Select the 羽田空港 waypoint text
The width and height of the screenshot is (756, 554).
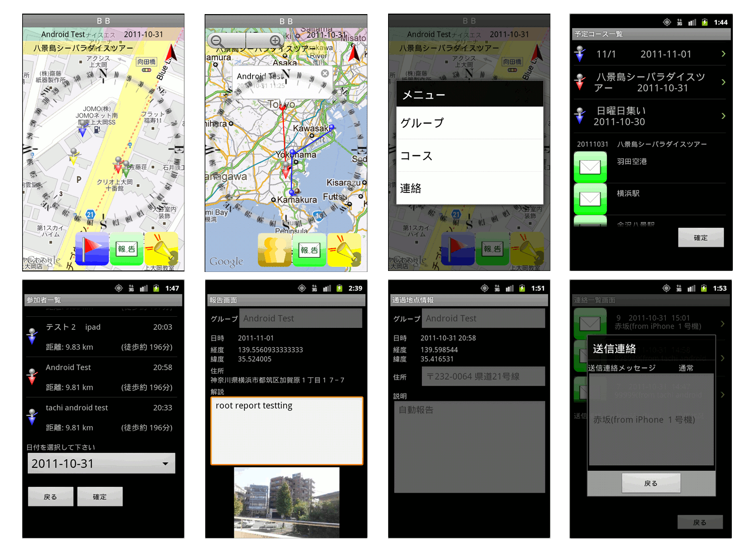632,162
